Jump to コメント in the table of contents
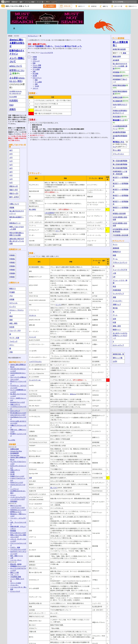This screenshot has height=644, width=138. tap(35, 88)
